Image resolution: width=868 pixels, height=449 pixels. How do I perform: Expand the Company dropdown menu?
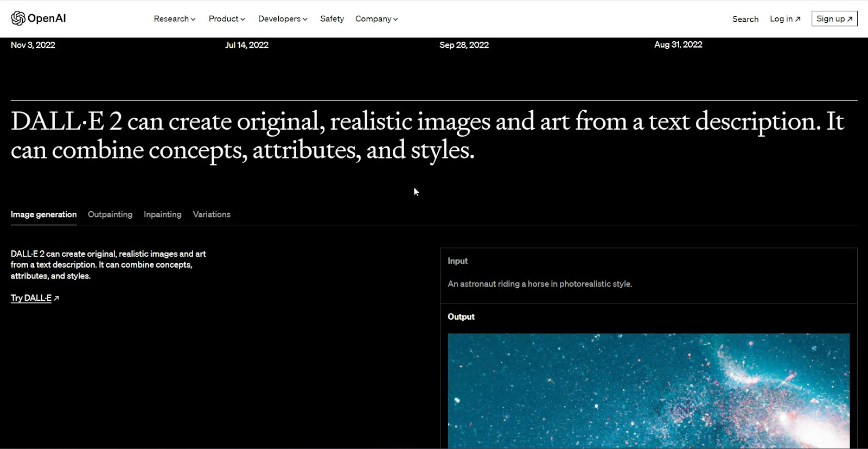(376, 19)
